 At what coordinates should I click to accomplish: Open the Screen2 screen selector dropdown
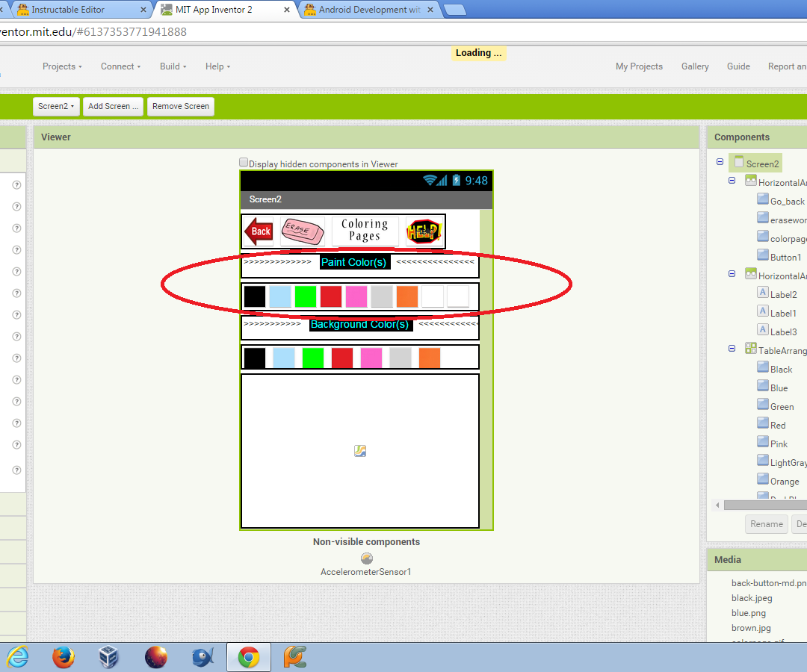coord(56,106)
